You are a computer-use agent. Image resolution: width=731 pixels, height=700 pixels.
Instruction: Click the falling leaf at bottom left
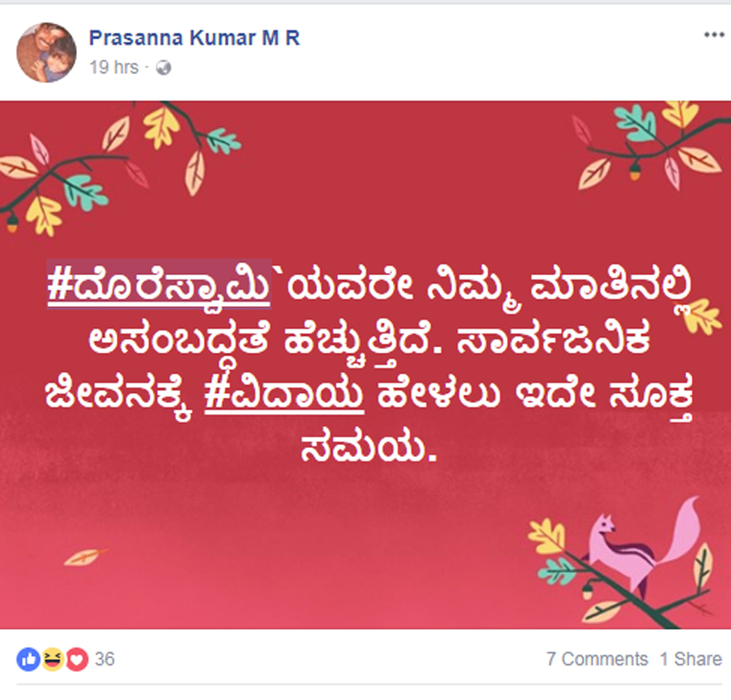[85, 557]
